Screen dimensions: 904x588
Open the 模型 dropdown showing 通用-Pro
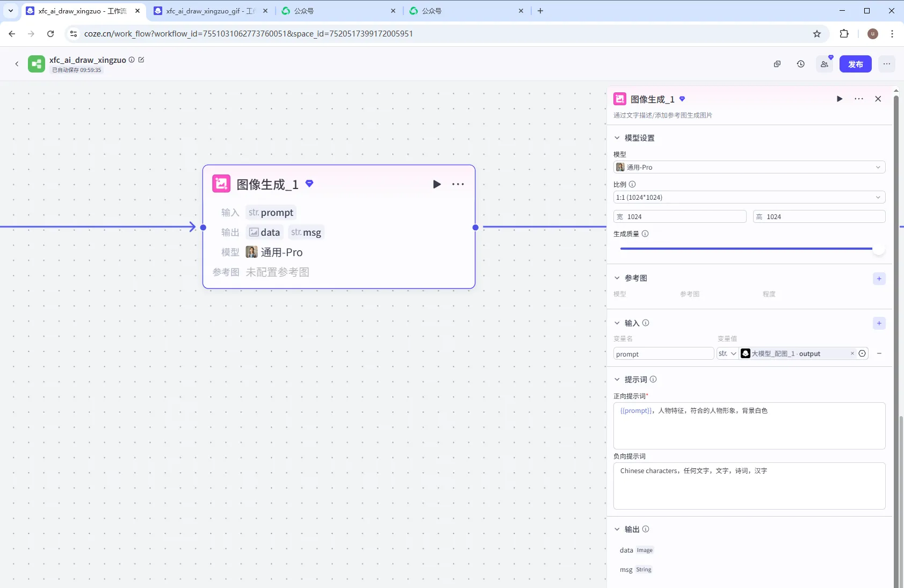(x=749, y=167)
